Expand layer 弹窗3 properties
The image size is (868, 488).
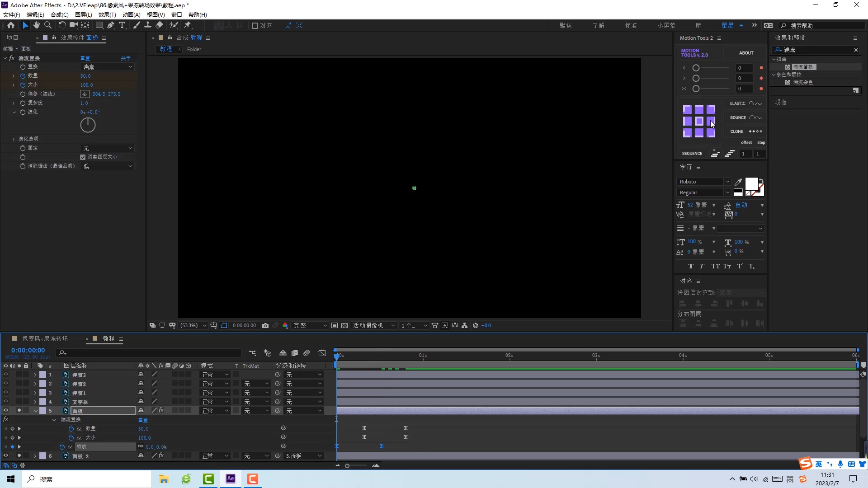coord(35,375)
